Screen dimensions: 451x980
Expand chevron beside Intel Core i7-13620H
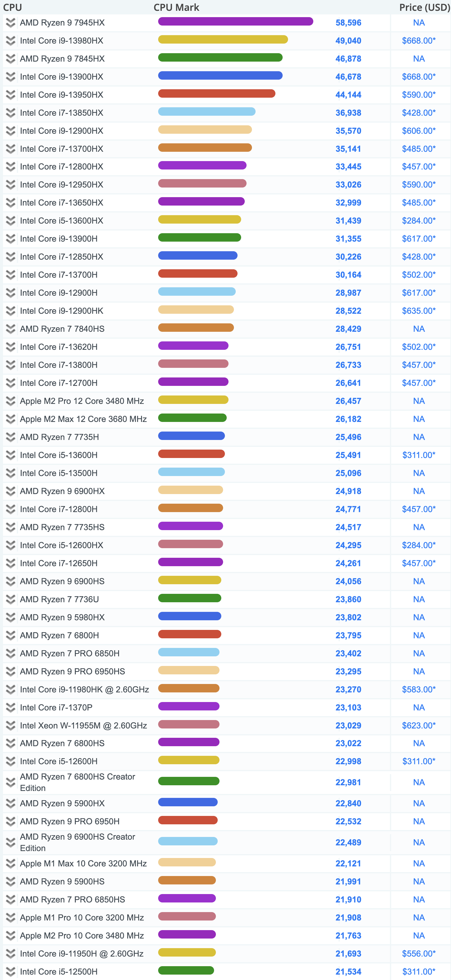pos(11,347)
